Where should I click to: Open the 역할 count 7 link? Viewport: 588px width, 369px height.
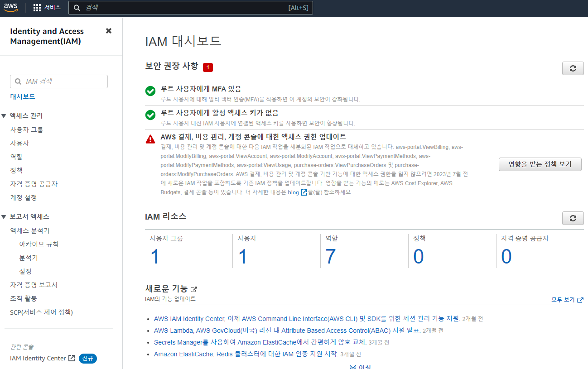(x=331, y=257)
